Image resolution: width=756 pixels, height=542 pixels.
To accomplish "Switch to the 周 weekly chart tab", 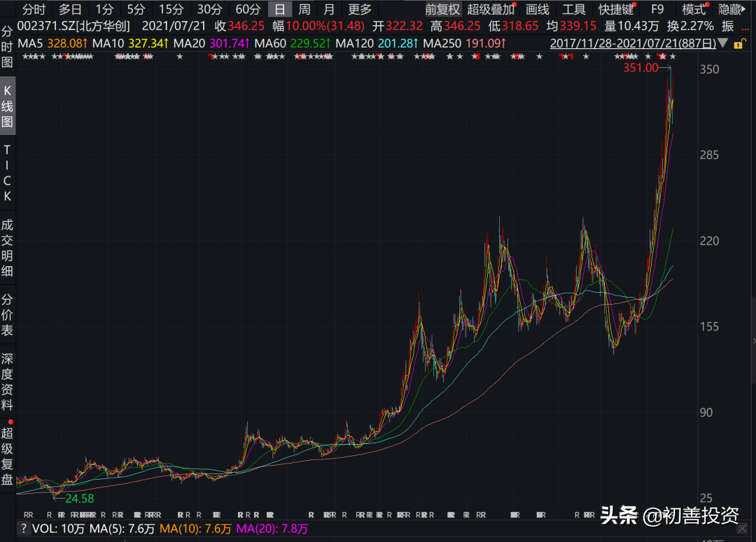I will tap(304, 10).
